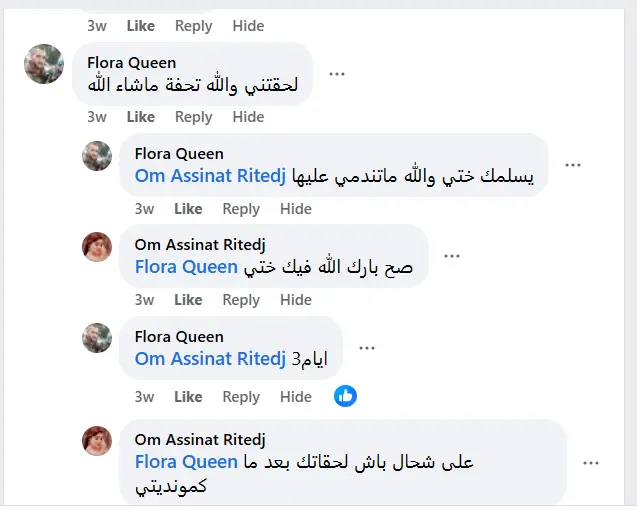This screenshot has height=511, width=637.
Task: Click the 3w timestamp under the 'ايام3' reply
Action: 144,397
